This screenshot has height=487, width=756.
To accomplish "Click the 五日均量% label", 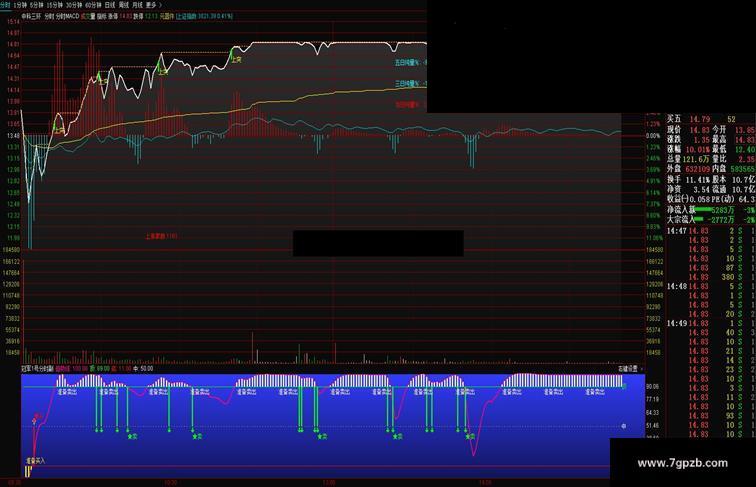I will (x=408, y=63).
